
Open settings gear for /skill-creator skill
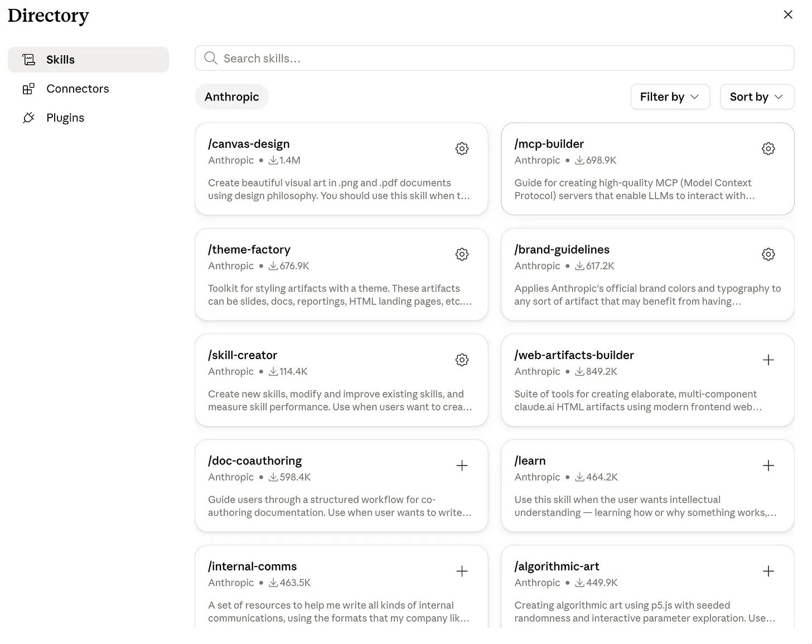(x=462, y=360)
